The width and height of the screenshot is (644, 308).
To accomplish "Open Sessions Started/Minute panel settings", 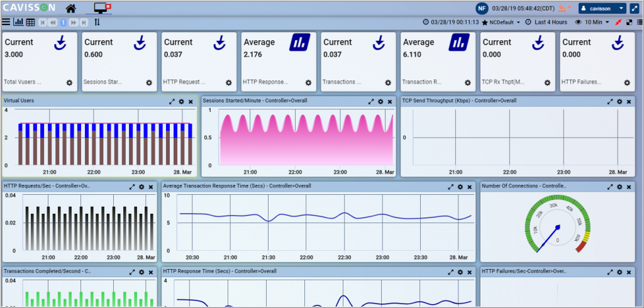I will click(x=380, y=101).
